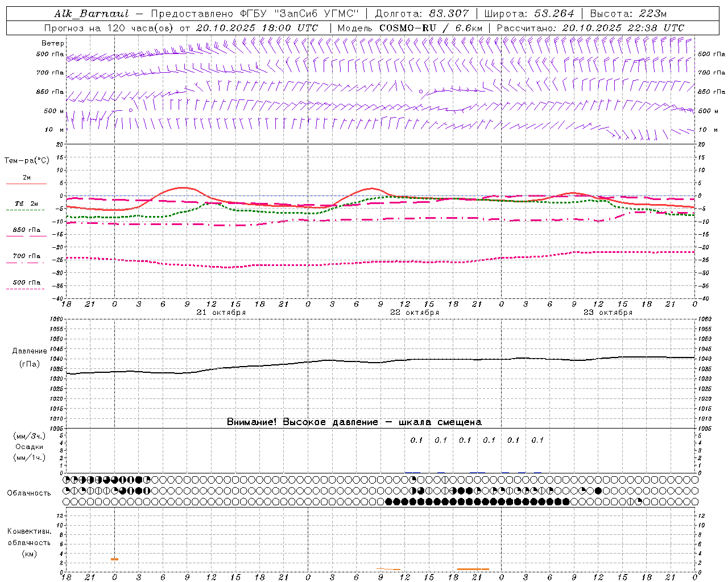728x582 pixels.
Task: Click the "500 м" wind level label on left
Action: [x=54, y=111]
